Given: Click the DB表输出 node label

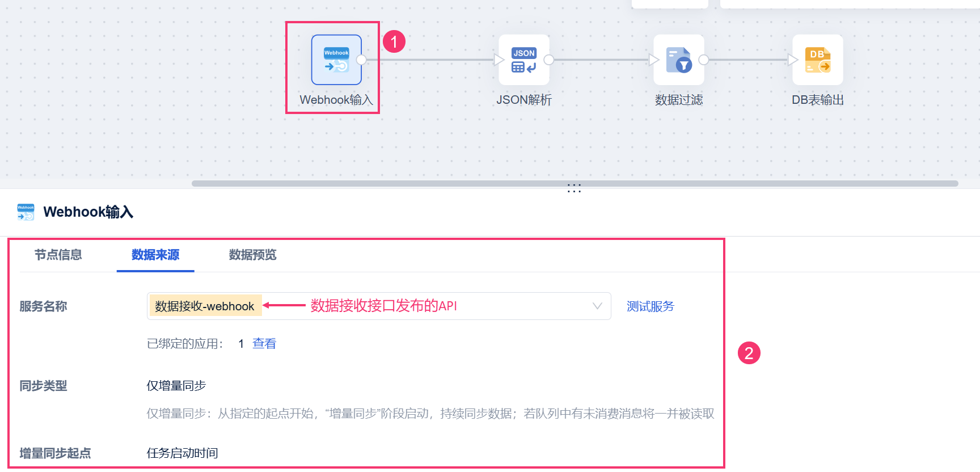Looking at the screenshot, I should coord(818,100).
